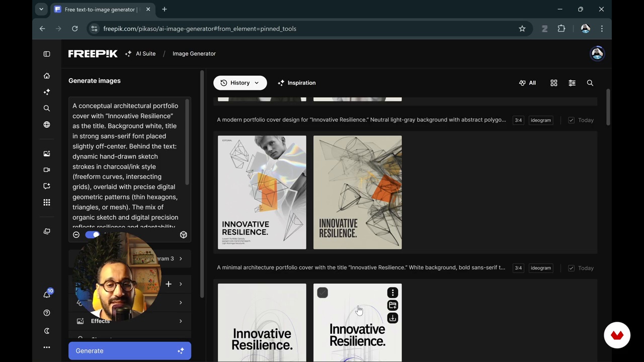Expand the model selector chevron
The image size is (644, 362).
pos(181,258)
